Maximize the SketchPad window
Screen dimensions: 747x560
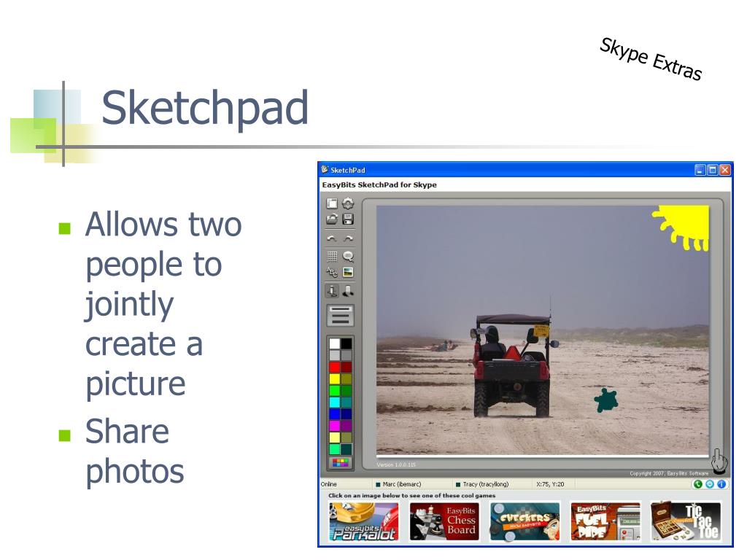tap(713, 170)
